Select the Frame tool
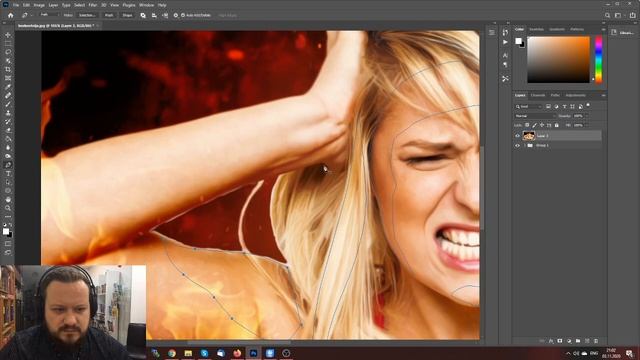640x360 pixels. [8, 78]
